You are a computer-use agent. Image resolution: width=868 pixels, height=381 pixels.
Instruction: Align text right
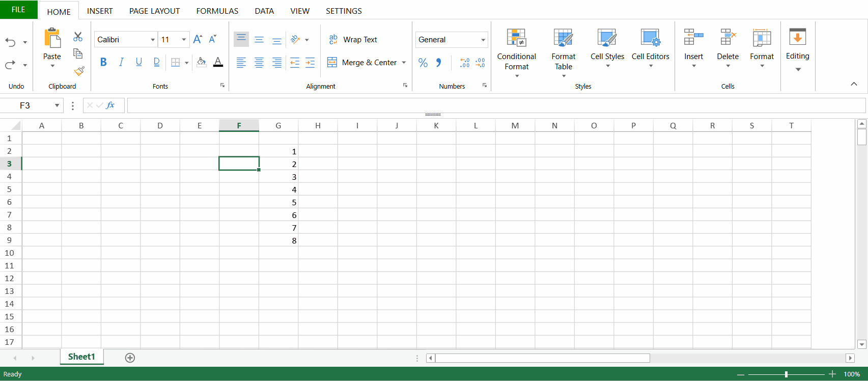tap(277, 63)
